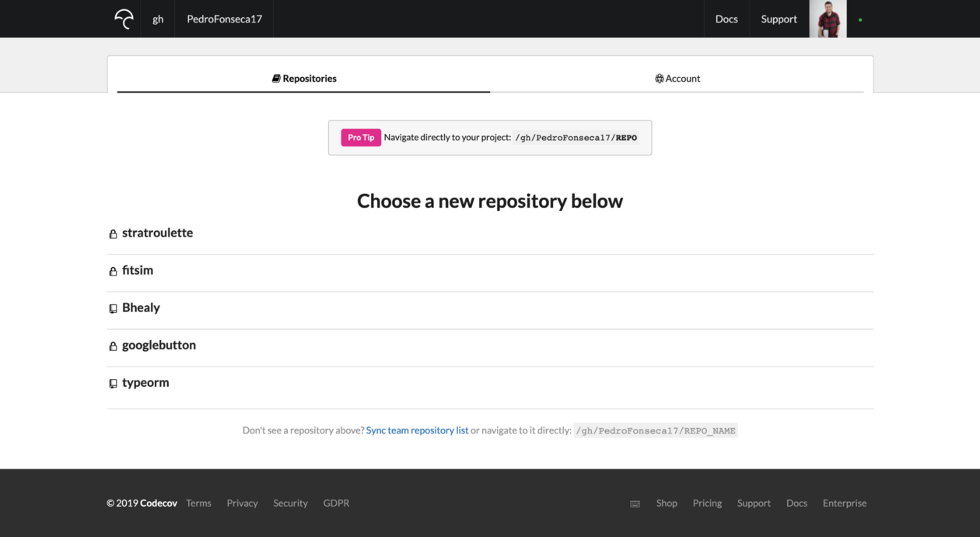Viewport: 980px width, 537px height.
Task: Open the gh service menu item
Action: click(x=158, y=19)
